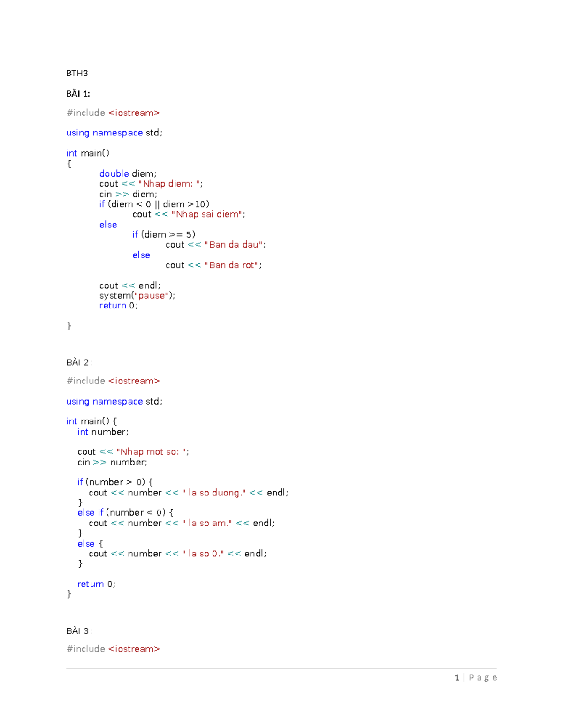Click the " la so 0." string

click(x=203, y=554)
